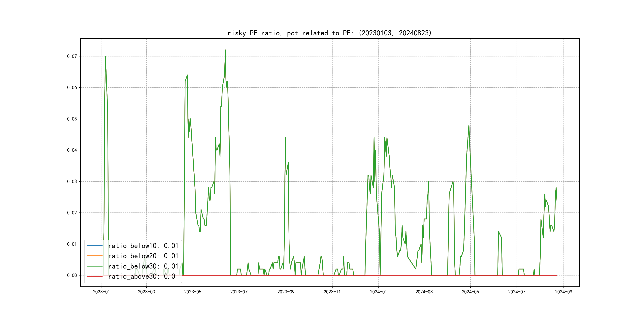Select the ratio_below20: 0.01 legend label
644x322 pixels.
coord(143,256)
